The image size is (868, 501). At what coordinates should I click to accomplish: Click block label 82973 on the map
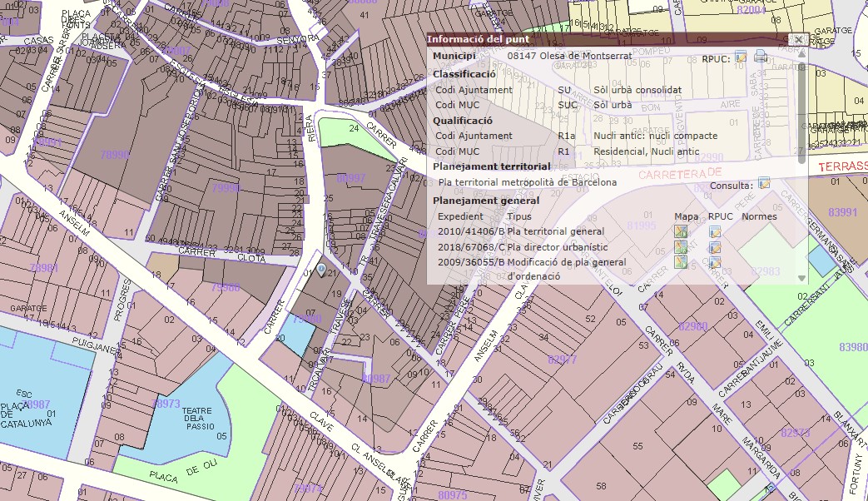point(796,433)
